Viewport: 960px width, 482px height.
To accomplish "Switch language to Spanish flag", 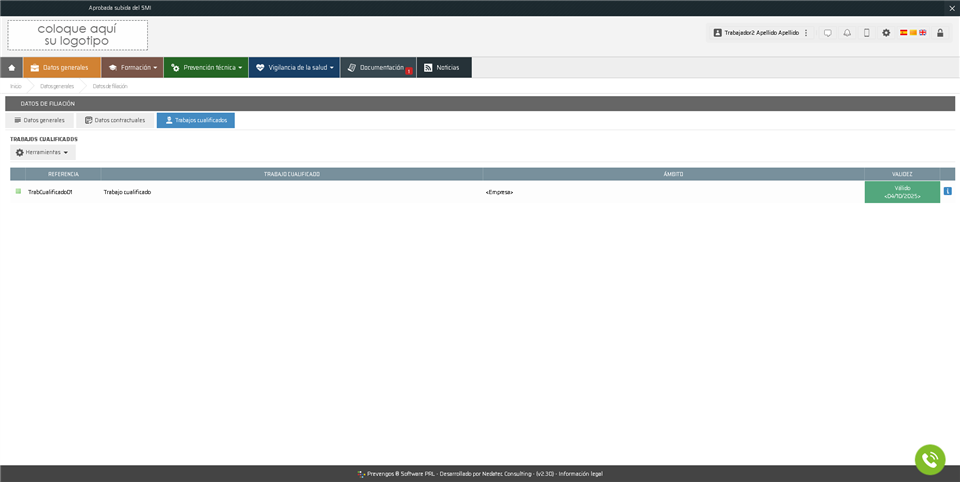I will pyautogui.click(x=903, y=32).
